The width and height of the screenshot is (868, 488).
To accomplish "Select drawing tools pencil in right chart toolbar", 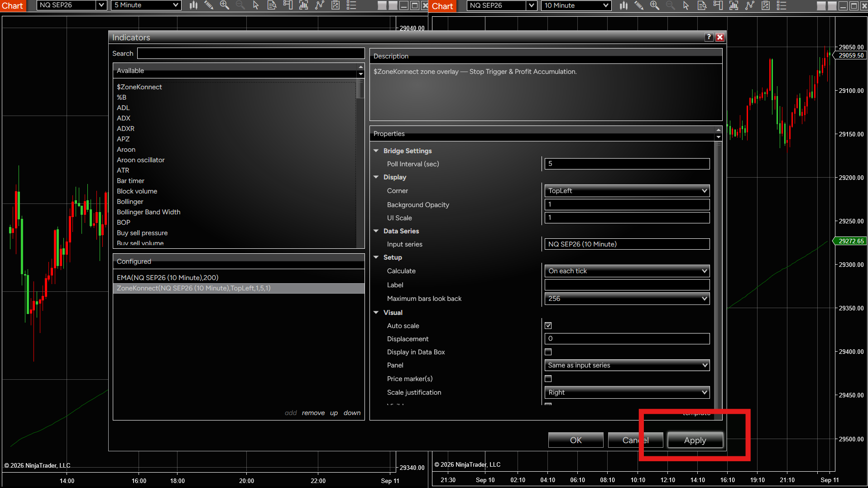I will click(x=639, y=5).
